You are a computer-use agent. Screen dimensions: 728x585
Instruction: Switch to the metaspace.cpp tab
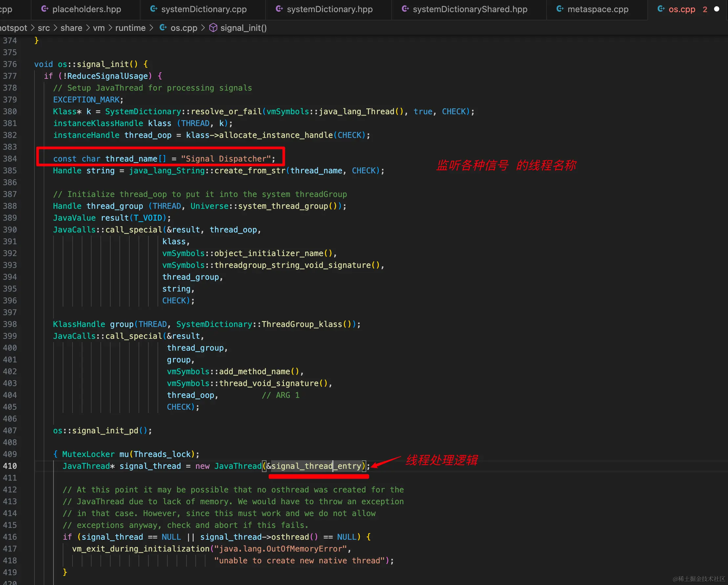[x=598, y=9]
